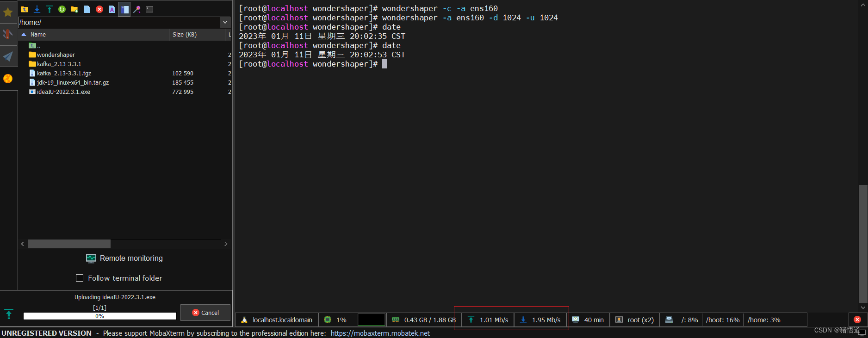Enable Follow terminal folder checkbox
This screenshot has height=338, width=868.
80,278
